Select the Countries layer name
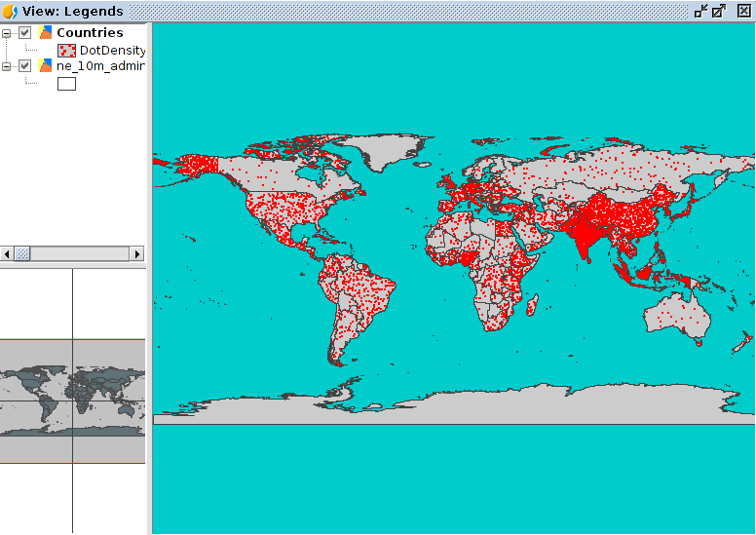This screenshot has height=535, width=756. [90, 33]
